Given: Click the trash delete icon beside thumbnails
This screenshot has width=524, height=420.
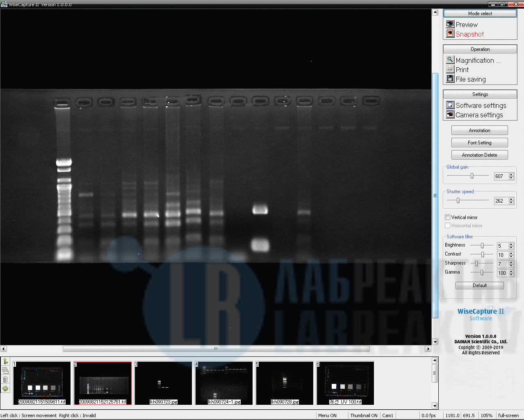Looking at the screenshot, I should pos(5,379).
